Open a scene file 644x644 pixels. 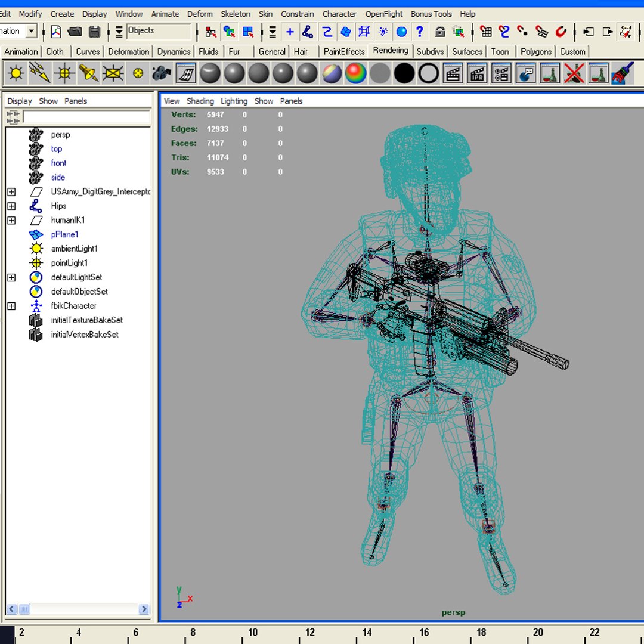coord(75,32)
